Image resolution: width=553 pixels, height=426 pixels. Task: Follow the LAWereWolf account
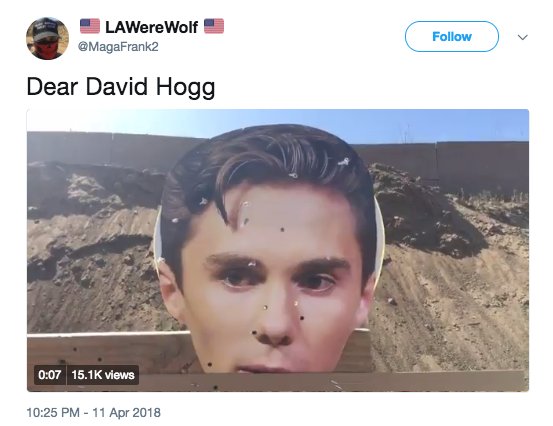(452, 36)
